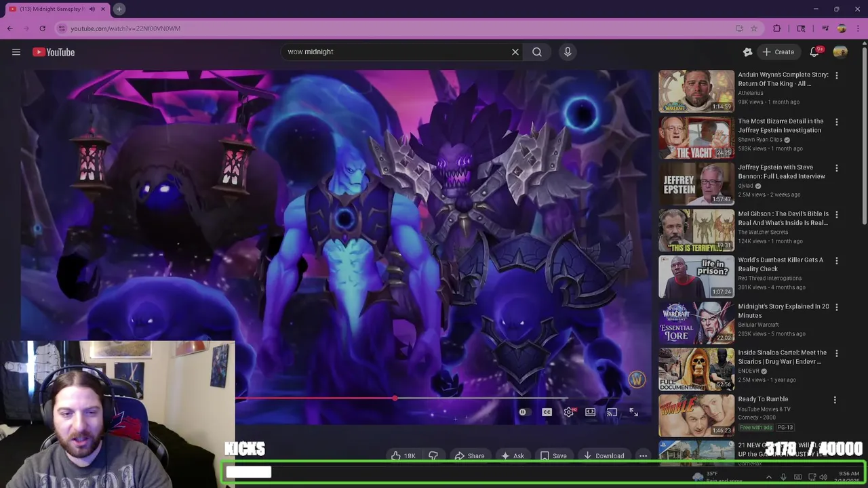Save the video to a playlist
This screenshot has width=868, height=488.
tap(553, 455)
